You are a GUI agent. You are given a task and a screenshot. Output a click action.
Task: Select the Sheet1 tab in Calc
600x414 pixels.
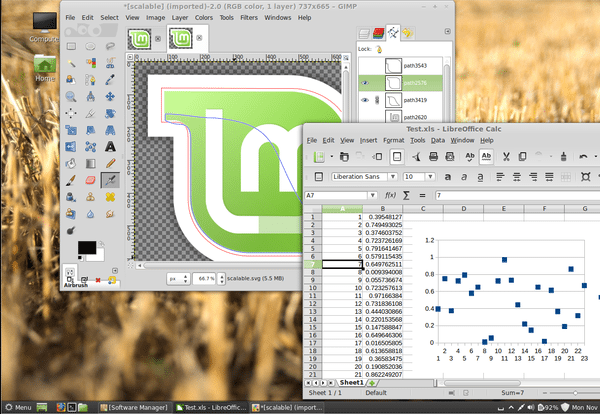[x=351, y=383]
